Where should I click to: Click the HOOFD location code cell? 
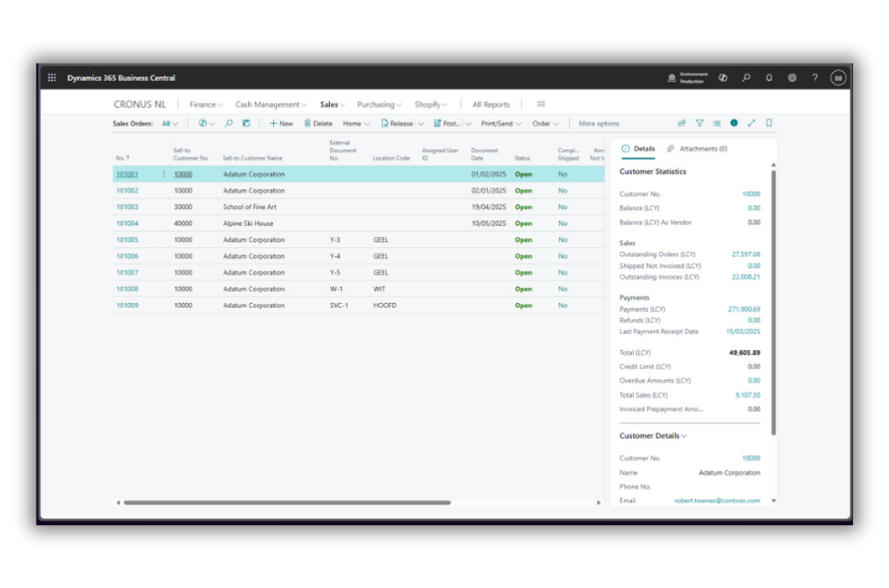385,305
